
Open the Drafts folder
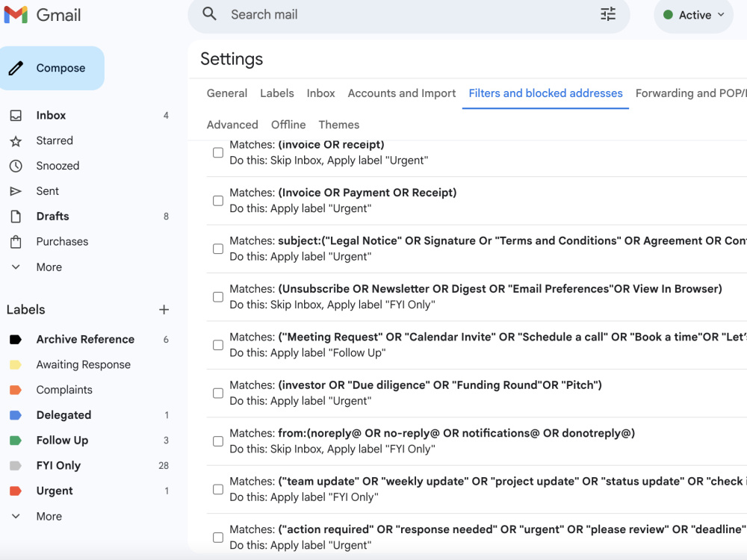coord(53,217)
